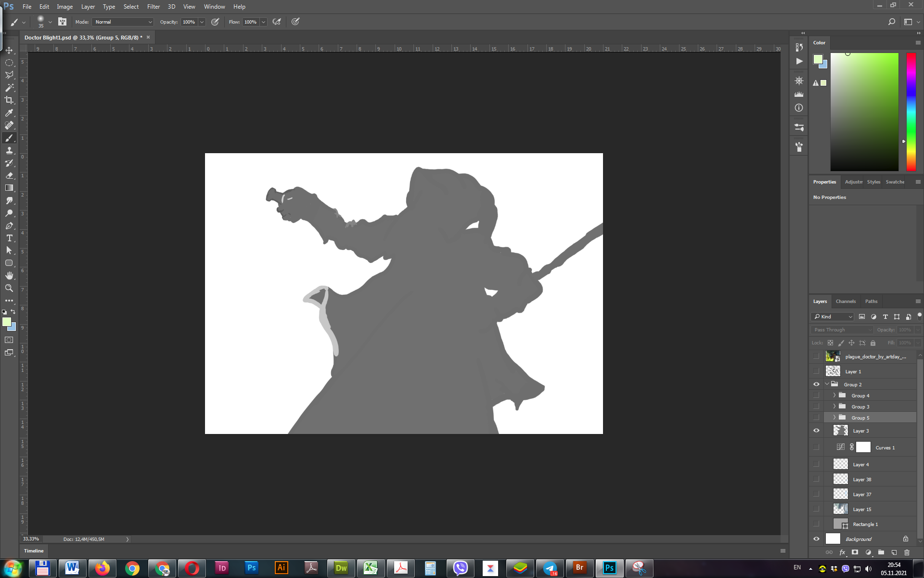Screen dimensions: 924x578
Task: Select the Move tool
Action: point(9,50)
